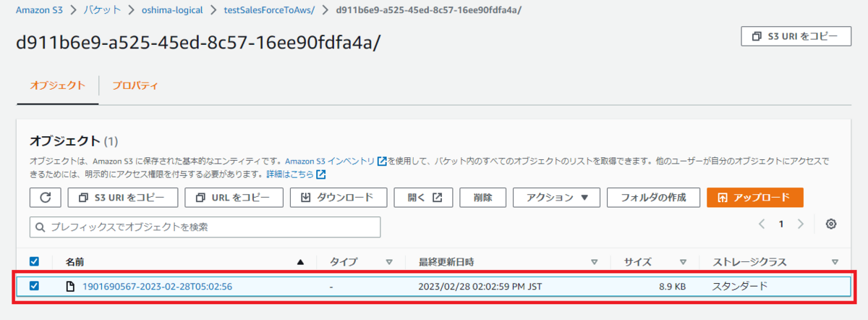Click the URL をコピー button
The width and height of the screenshot is (868, 320).
(233, 197)
